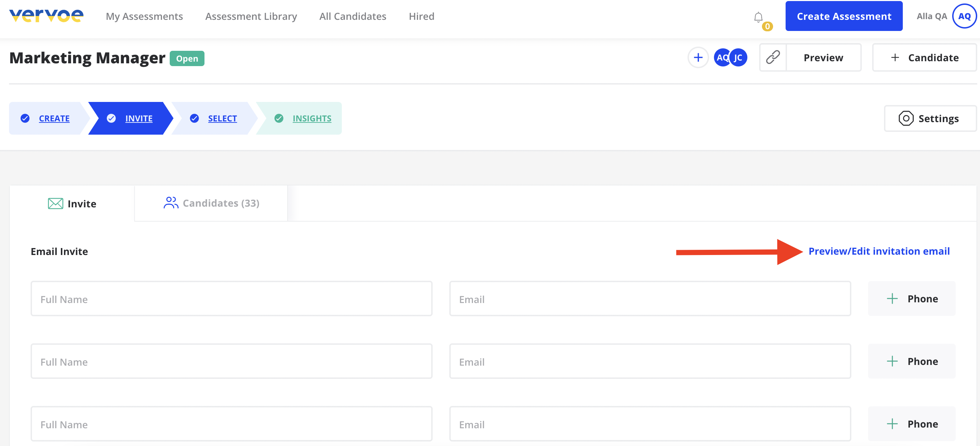This screenshot has height=446, width=980.
Task: Select the Invite tab
Action: [x=72, y=204]
